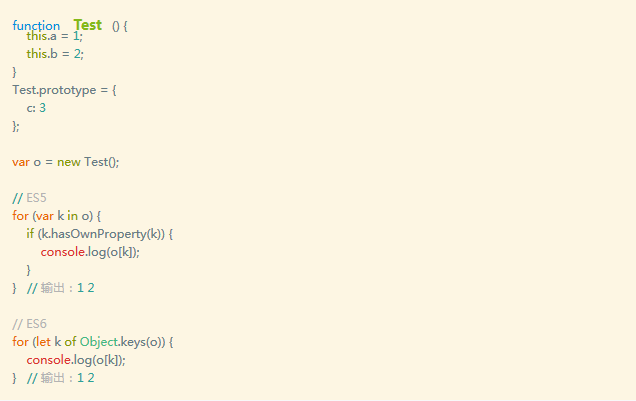Click 'Test.prototype = {' text
This screenshot has height=401, width=636.
[64, 90]
